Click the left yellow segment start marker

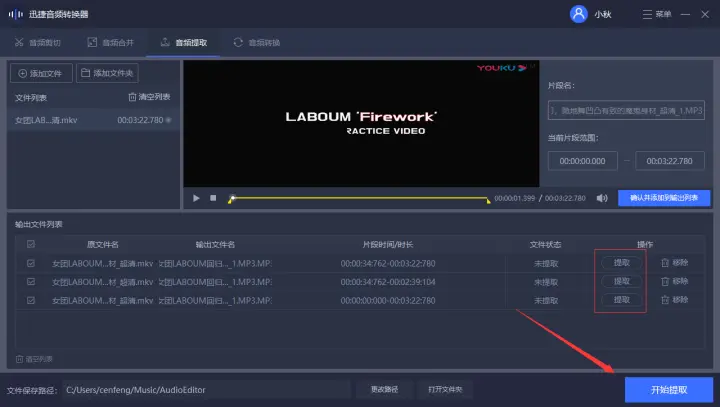coord(230,201)
